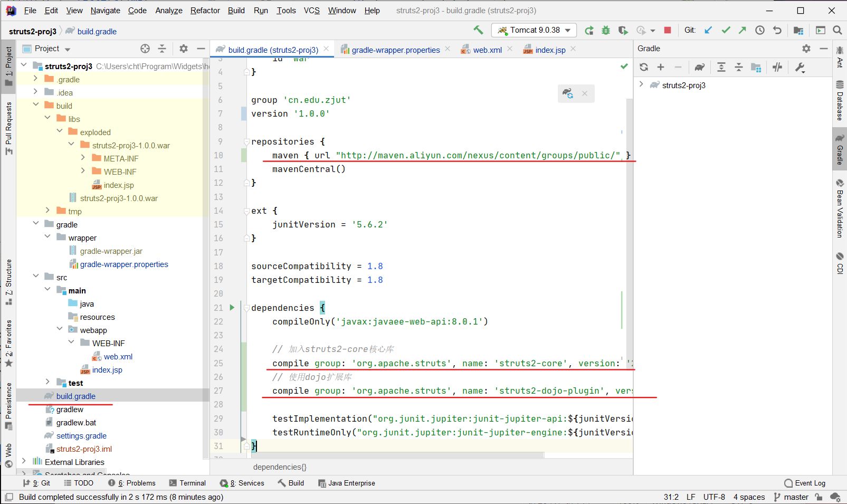The image size is (847, 504).
Task: Hide the Gradle tool window
Action: 824,49
